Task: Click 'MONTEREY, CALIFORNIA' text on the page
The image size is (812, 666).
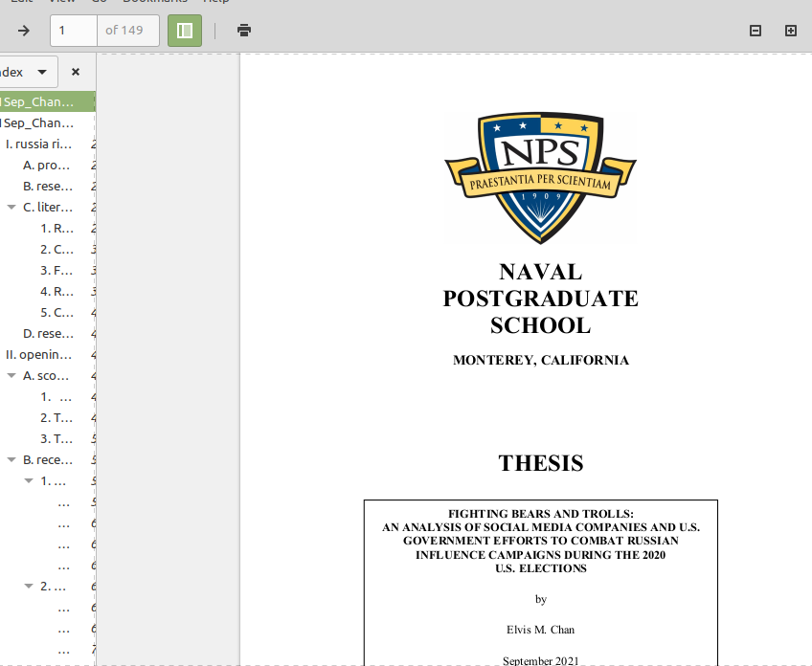Action: [541, 360]
